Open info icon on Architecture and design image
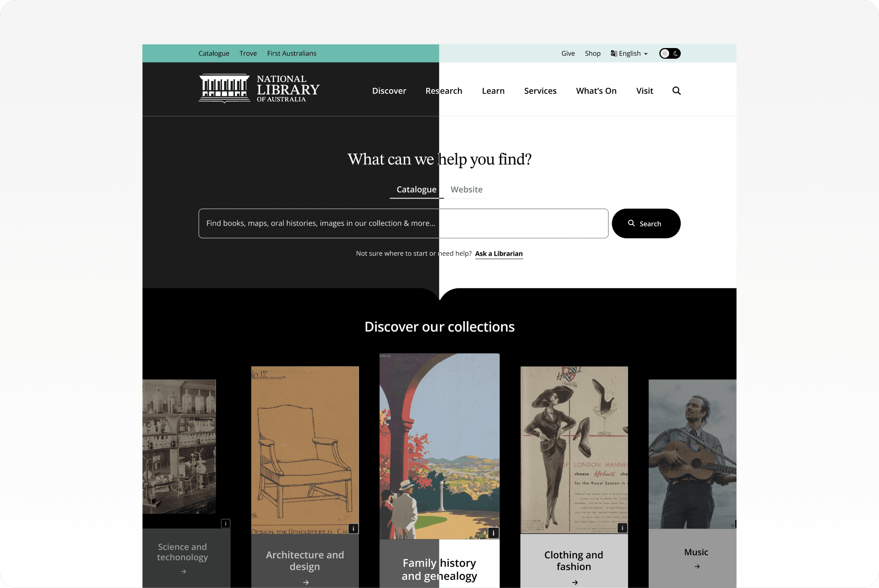Image resolution: width=879 pixels, height=588 pixels. (x=353, y=529)
